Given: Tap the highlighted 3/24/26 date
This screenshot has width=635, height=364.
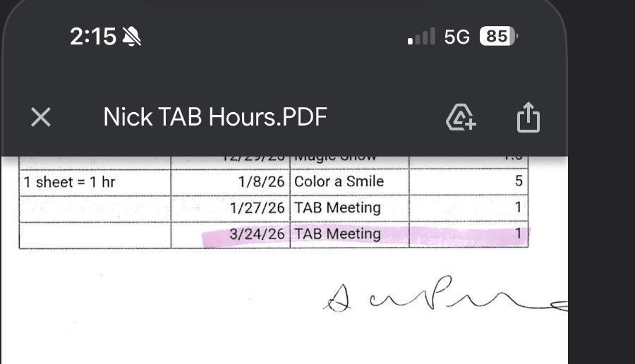Looking at the screenshot, I should point(257,234).
